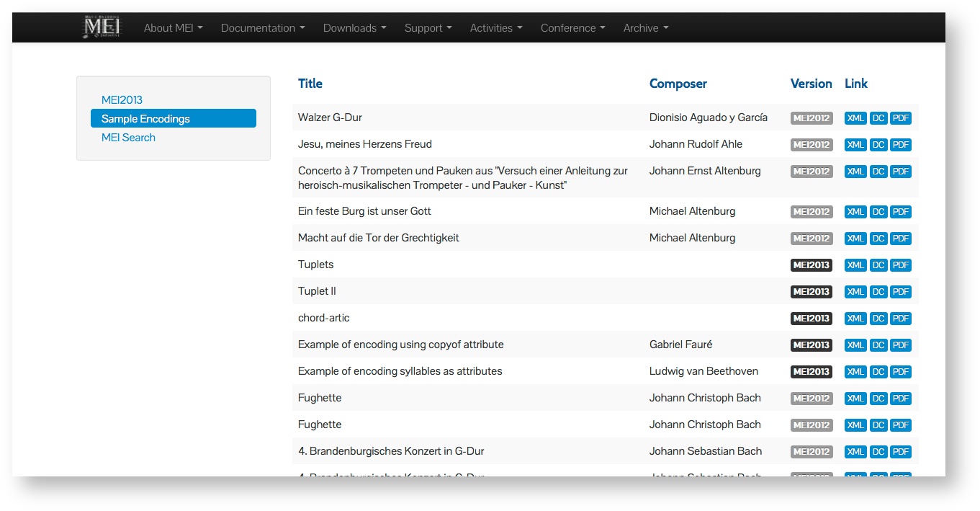Click MEI2012 badge on Walzer G-Dur row
980x511 pixels.
pos(811,118)
